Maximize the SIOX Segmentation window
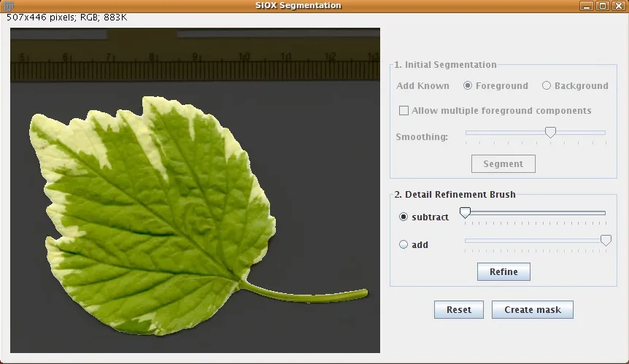Image resolution: width=629 pixels, height=364 pixels. (603, 6)
